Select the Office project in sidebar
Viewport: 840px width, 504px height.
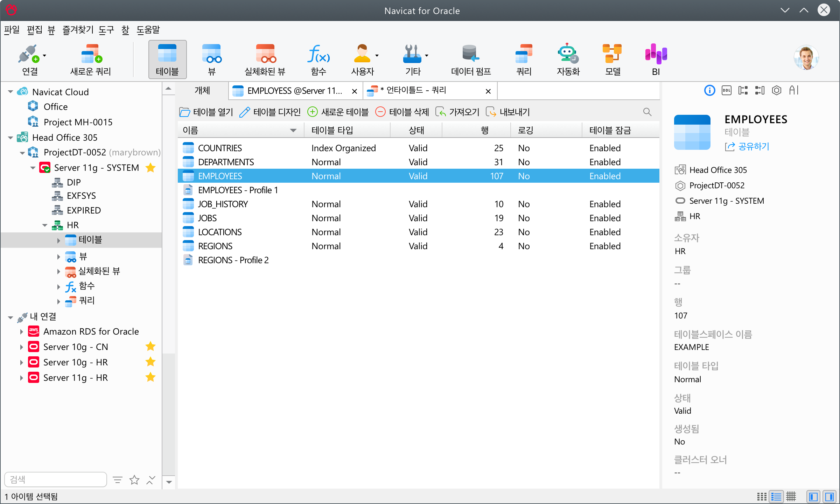click(55, 106)
